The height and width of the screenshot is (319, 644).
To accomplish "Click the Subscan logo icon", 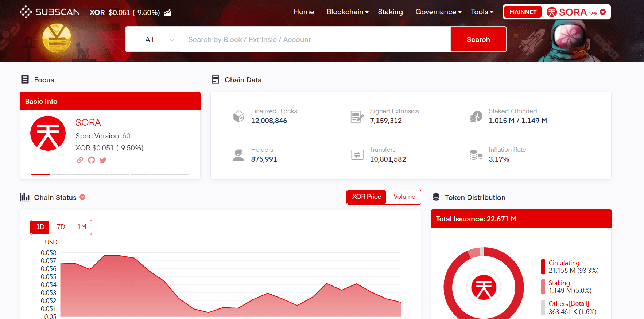I will [26, 12].
